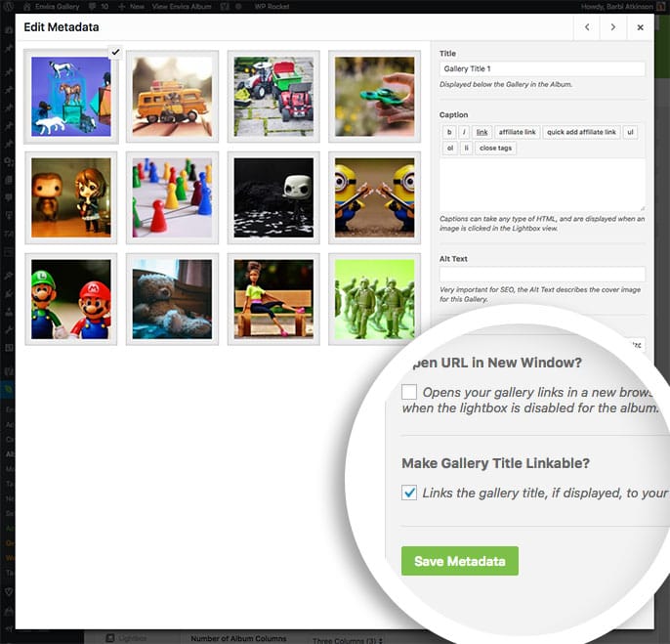Open View Envira Album in admin bar
This screenshot has height=644, width=670.
point(182,7)
